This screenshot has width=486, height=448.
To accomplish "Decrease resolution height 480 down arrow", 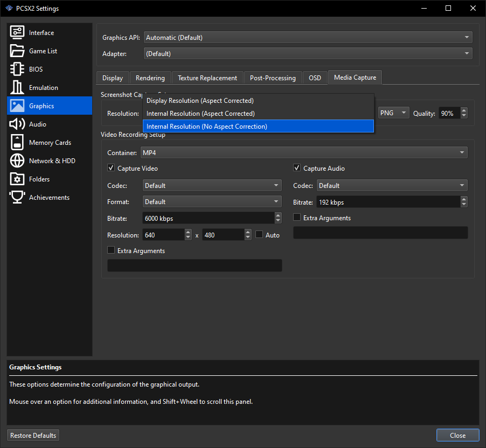I will [248, 237].
